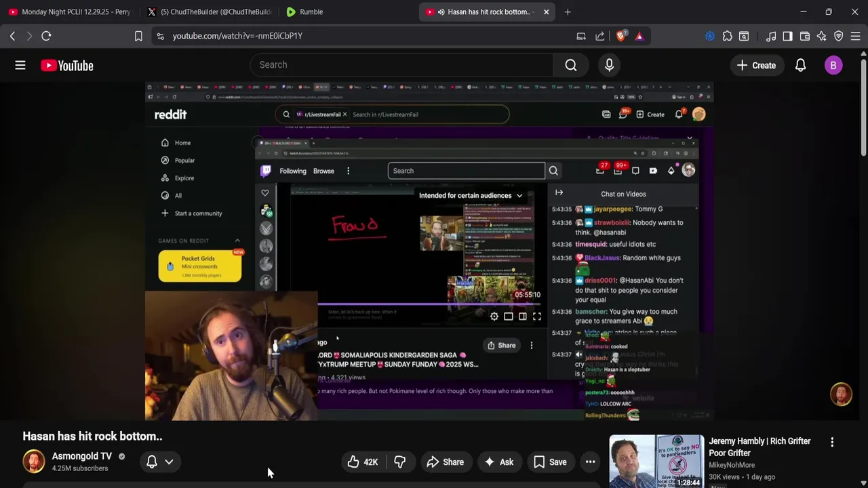Open the Jeremy Hambly Rich Grifter video title
This screenshot has width=868, height=488.
click(759, 447)
